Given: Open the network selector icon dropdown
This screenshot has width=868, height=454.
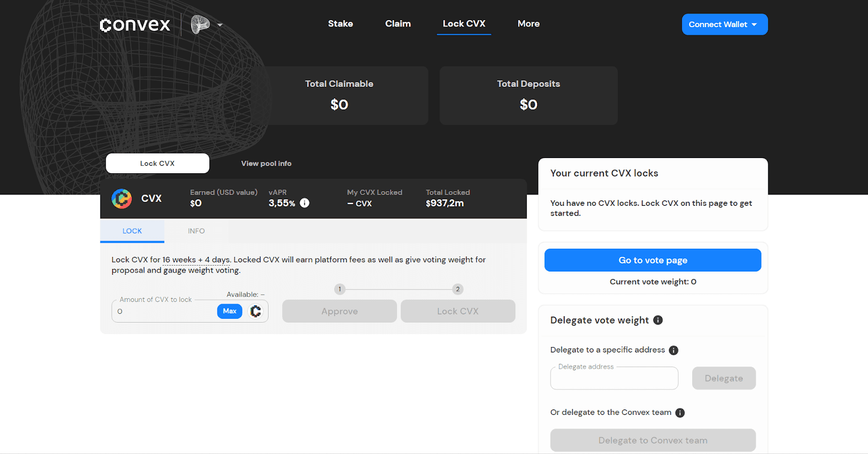Looking at the screenshot, I should click(207, 24).
